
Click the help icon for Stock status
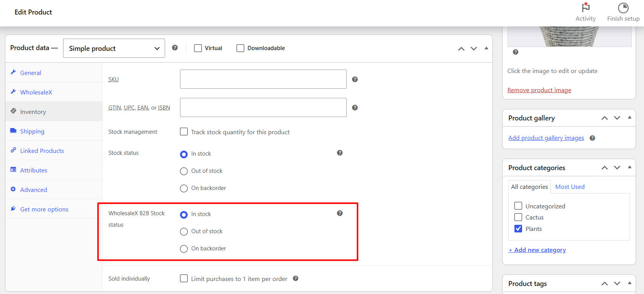[x=340, y=153]
